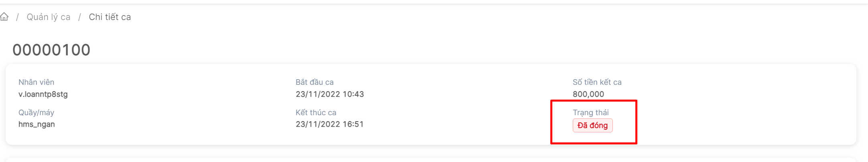The height and width of the screenshot is (162, 868).
Task: Click the divider line at the top of the page
Action: tap(434, 4)
